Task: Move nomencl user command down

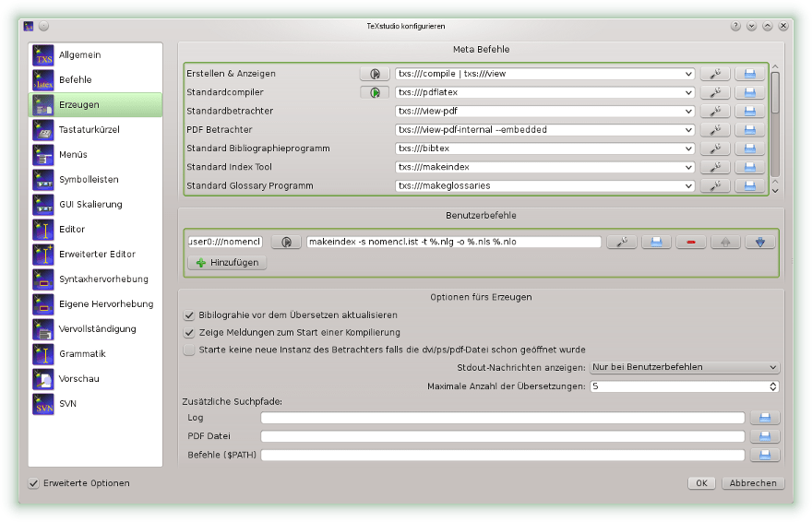Action: (x=760, y=243)
